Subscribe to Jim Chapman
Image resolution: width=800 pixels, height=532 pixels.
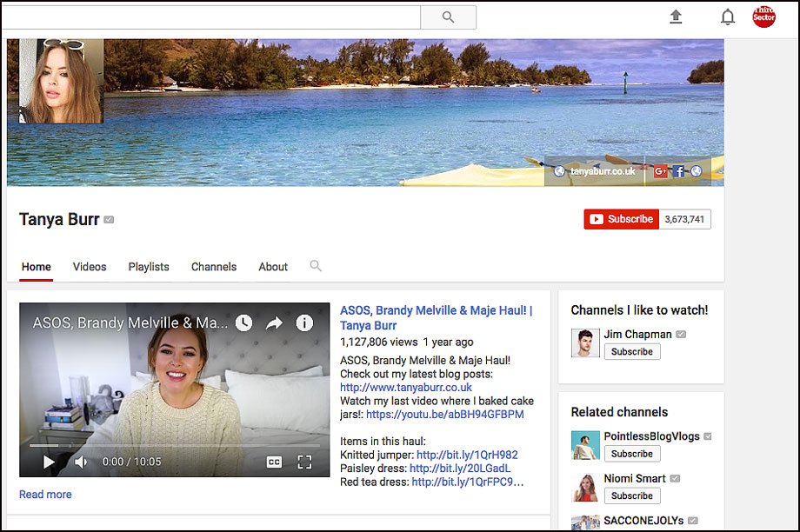632,351
